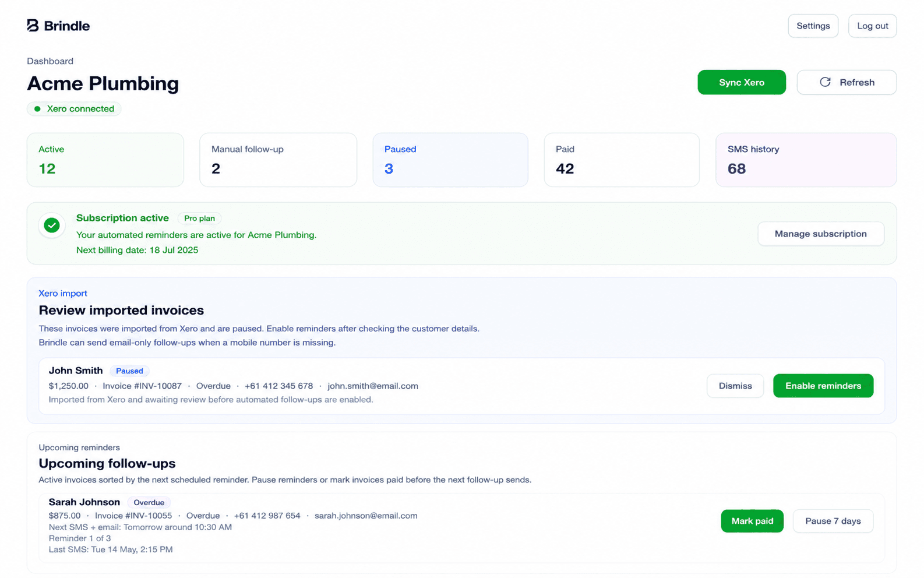Click the Pro plan badge
The width and height of the screenshot is (924, 578).
(199, 218)
